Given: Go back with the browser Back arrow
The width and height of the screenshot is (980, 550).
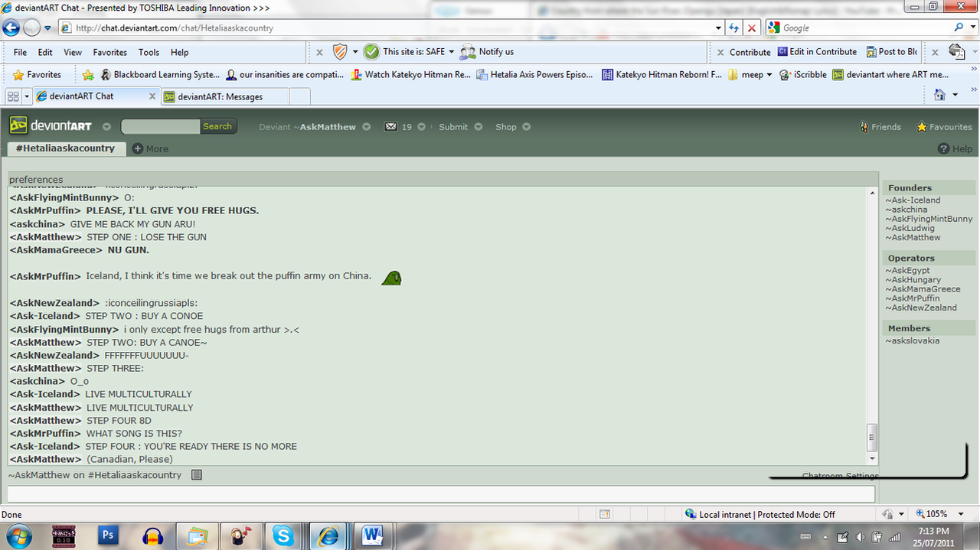Looking at the screenshot, I should coord(11,28).
